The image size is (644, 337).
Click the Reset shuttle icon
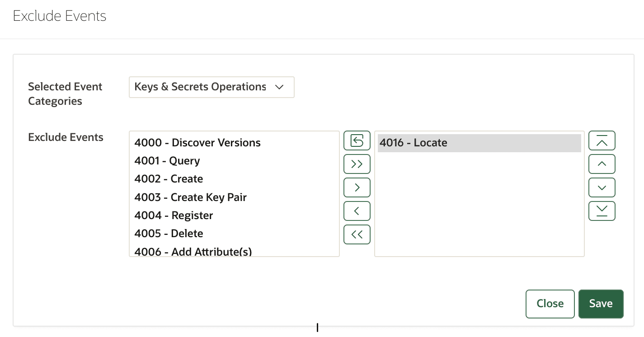click(x=357, y=140)
